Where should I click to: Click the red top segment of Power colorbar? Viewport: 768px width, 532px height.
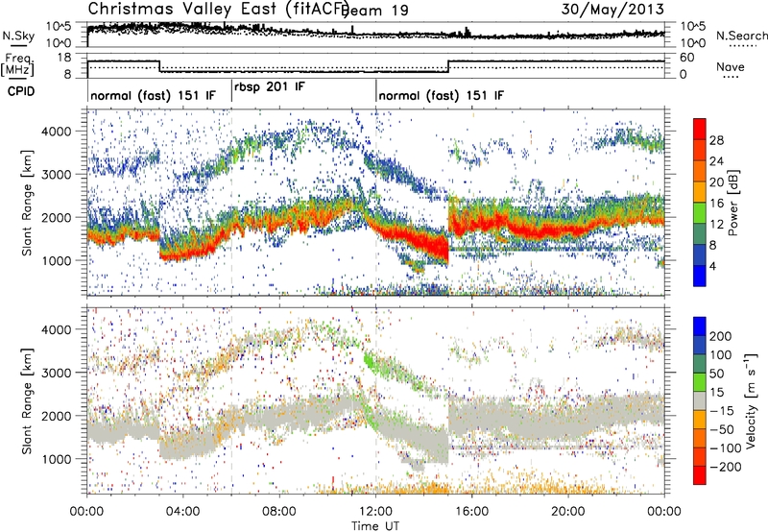point(700,129)
